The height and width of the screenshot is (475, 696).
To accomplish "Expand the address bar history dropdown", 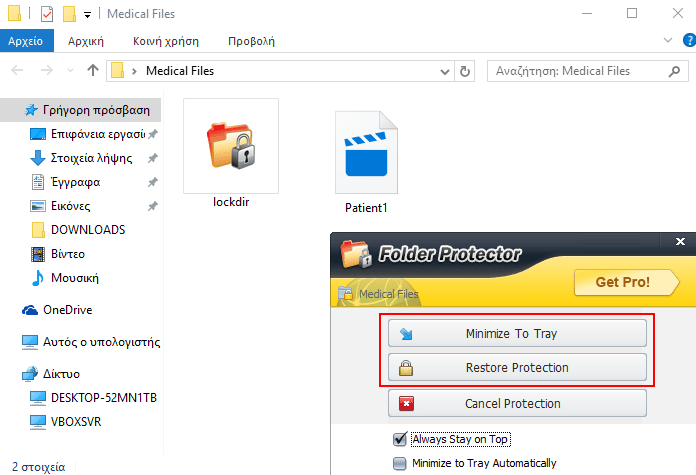I will pos(446,71).
